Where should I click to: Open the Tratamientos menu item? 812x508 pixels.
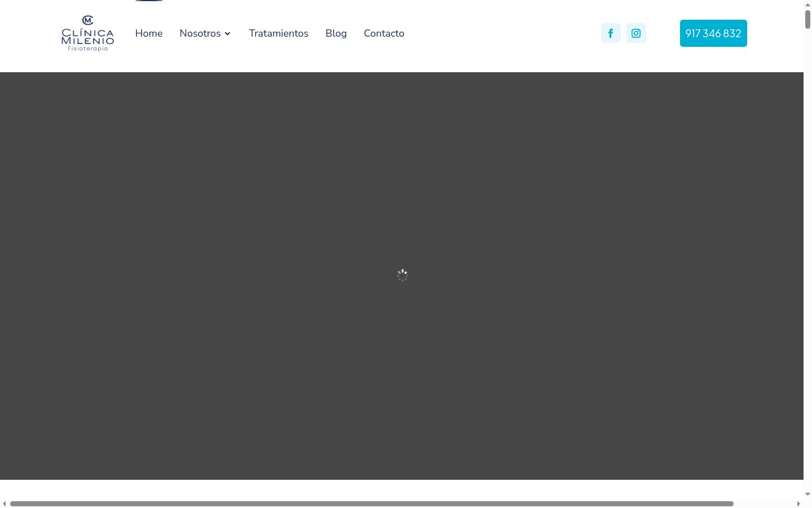point(279,33)
